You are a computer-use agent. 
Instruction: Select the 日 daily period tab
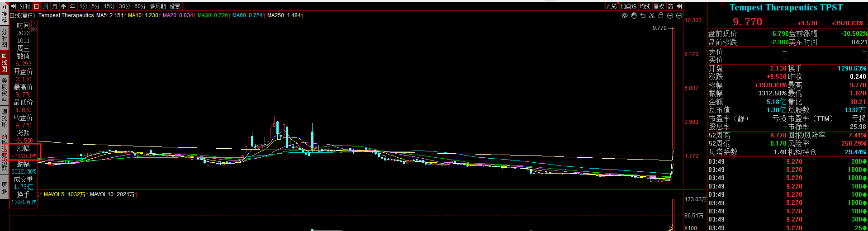(x=37, y=6)
